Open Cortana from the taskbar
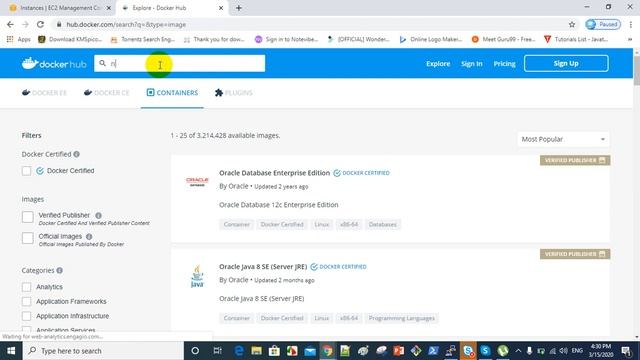Viewport: 640px width, 360px height. click(x=195, y=351)
